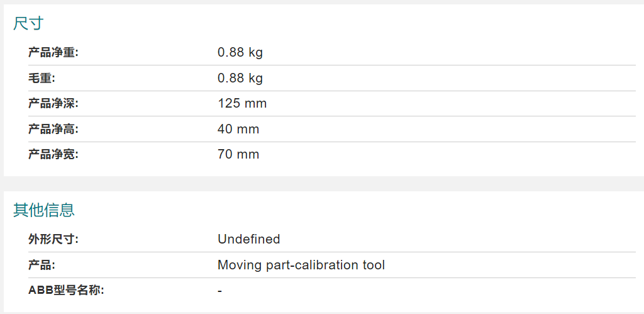Click the 产品净深 row divider area
The width and height of the screenshot is (644, 314).
332,104
